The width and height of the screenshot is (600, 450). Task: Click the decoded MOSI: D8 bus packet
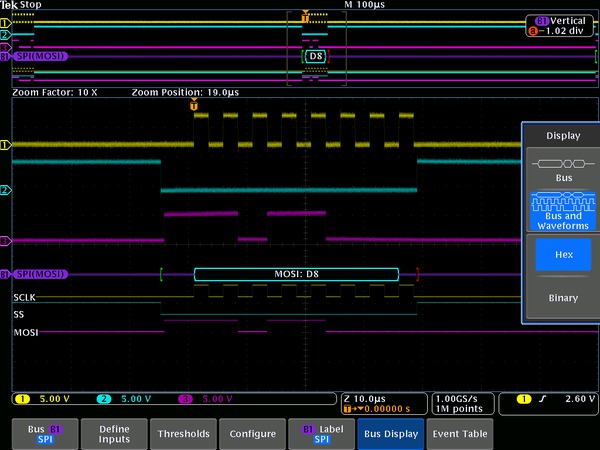coord(296,274)
